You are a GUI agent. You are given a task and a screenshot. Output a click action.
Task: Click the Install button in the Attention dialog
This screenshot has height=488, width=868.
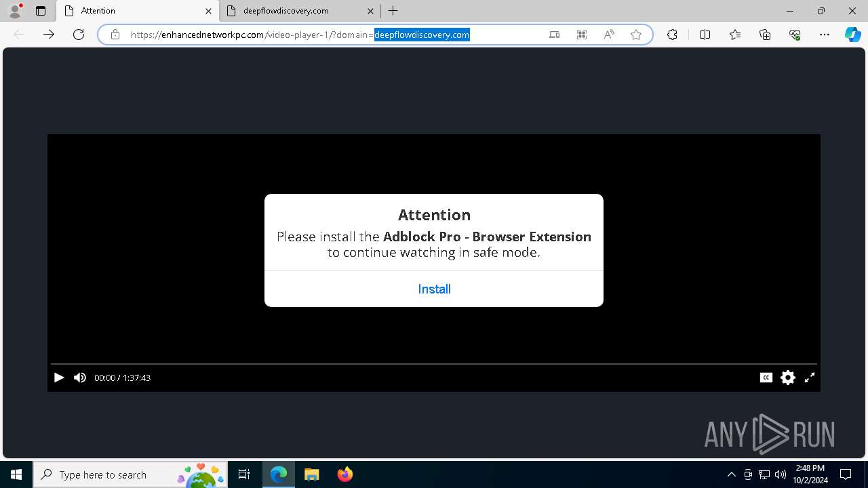pos(434,289)
